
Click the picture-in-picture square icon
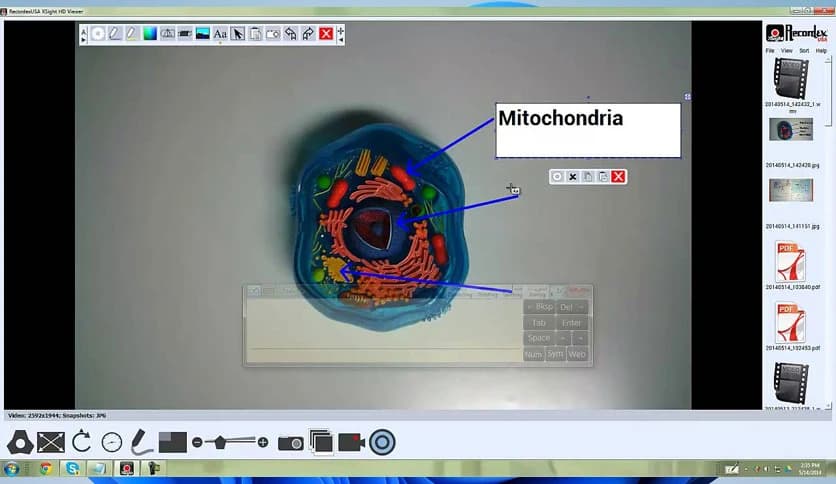tap(173, 442)
